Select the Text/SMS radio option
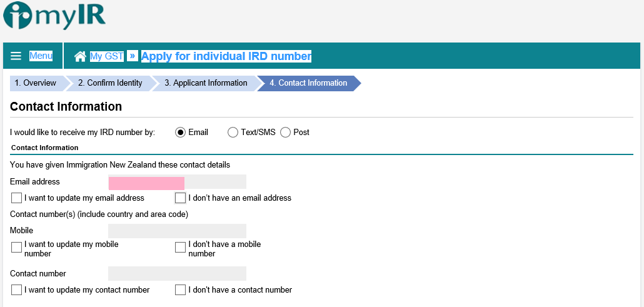 (233, 133)
